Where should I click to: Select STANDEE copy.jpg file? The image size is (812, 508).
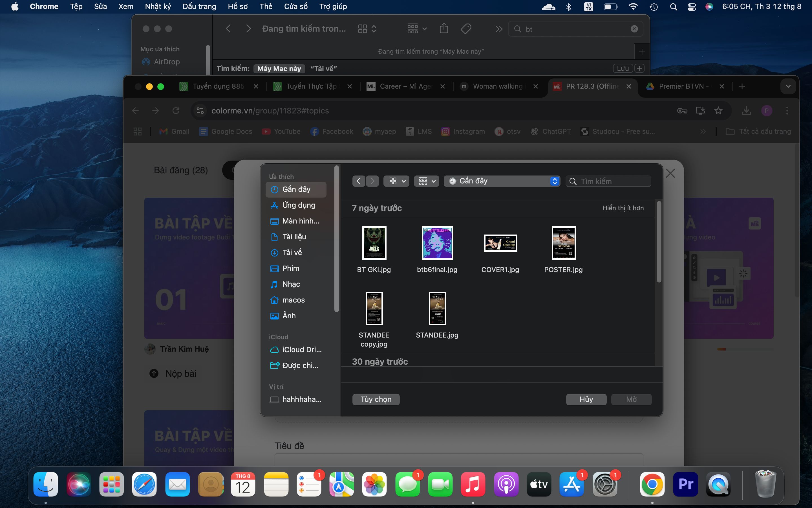374,320
